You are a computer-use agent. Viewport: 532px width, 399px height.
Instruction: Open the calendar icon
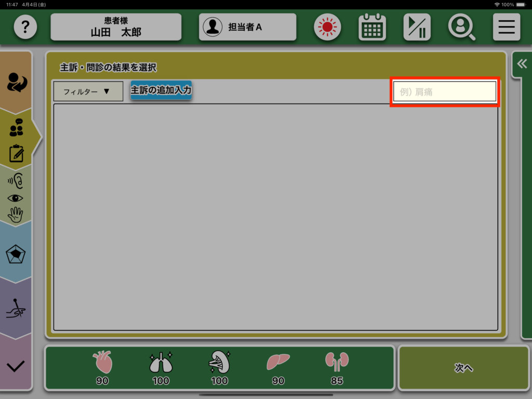click(372, 27)
